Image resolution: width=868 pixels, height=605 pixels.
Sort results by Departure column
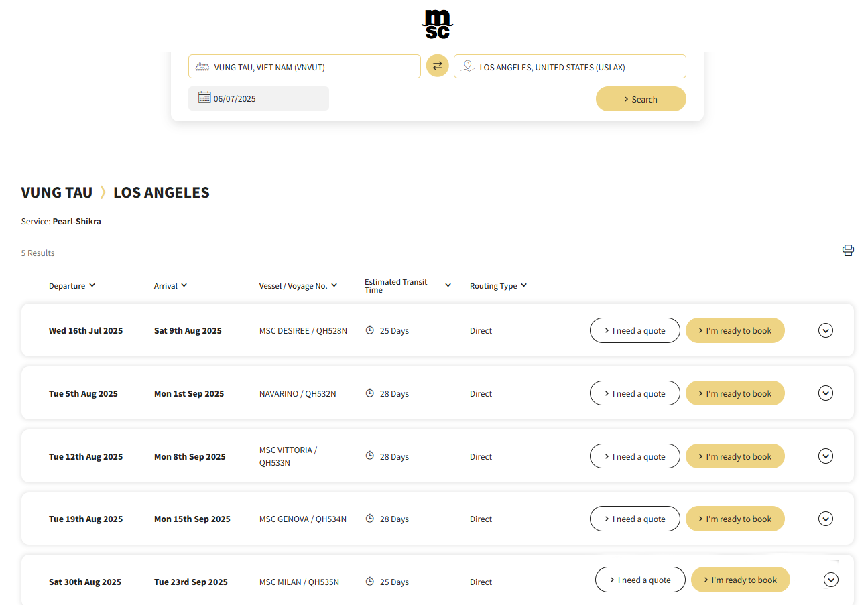pyautogui.click(x=72, y=286)
